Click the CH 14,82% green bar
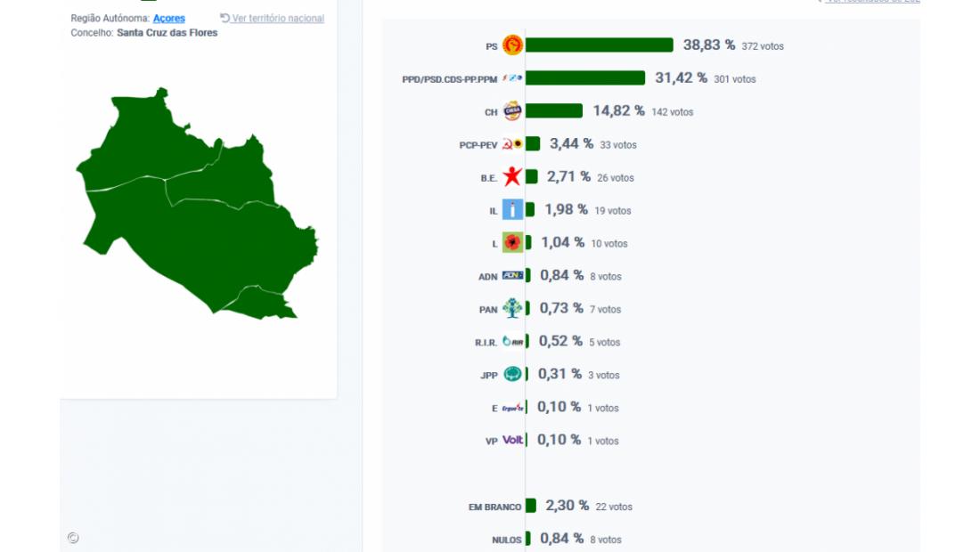Viewport: 980px width, 552px height. pos(553,111)
